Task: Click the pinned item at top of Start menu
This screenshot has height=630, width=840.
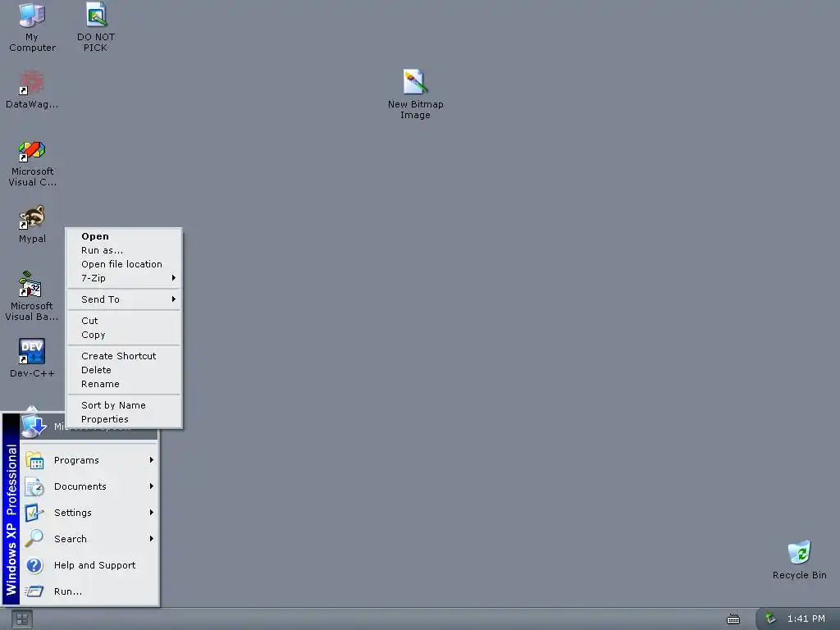Action: 89,427
